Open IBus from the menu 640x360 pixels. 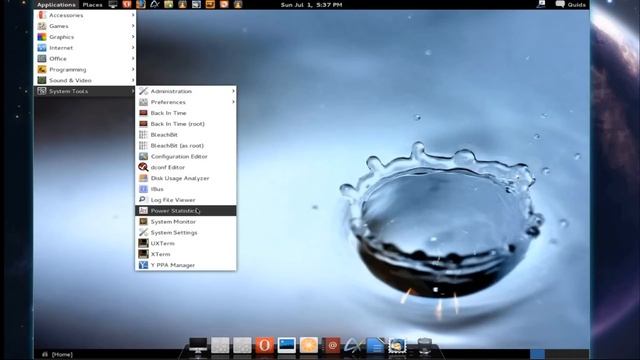pos(186,189)
